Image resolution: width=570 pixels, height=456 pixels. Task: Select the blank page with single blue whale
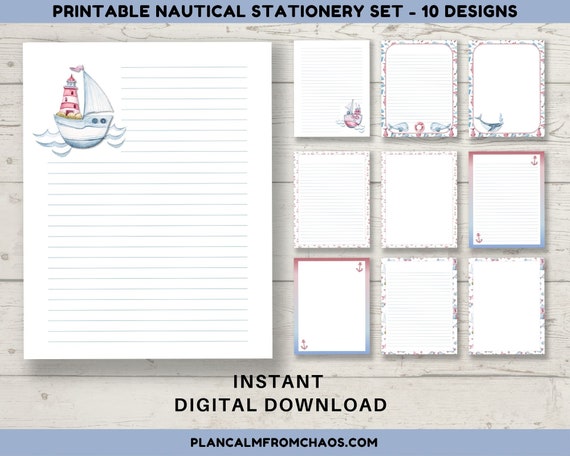(506, 88)
